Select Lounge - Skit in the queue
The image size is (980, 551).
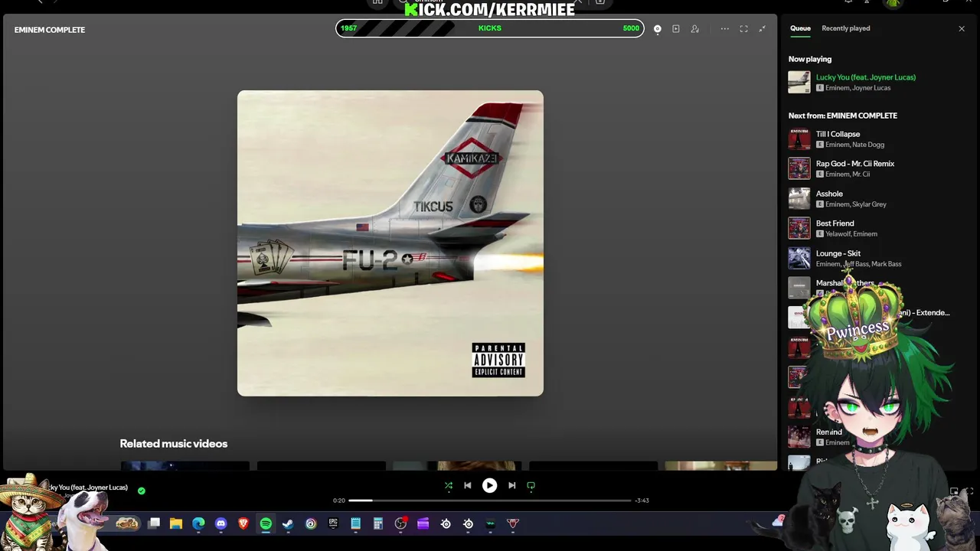(x=838, y=253)
